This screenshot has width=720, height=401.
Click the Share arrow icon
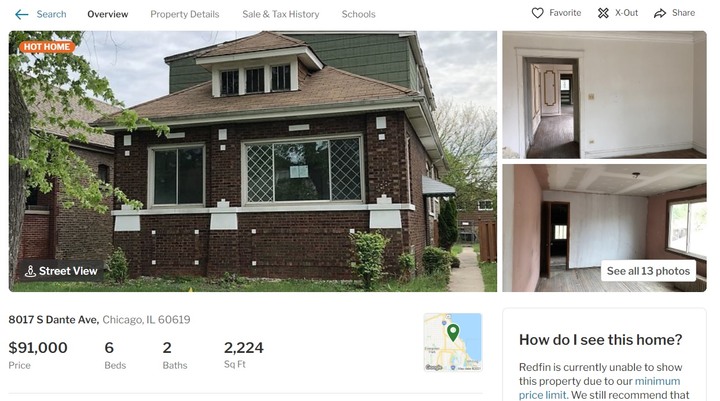click(x=660, y=13)
